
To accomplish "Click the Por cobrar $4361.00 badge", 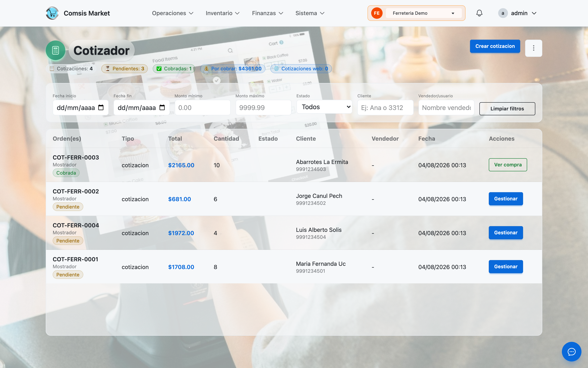I will (233, 69).
